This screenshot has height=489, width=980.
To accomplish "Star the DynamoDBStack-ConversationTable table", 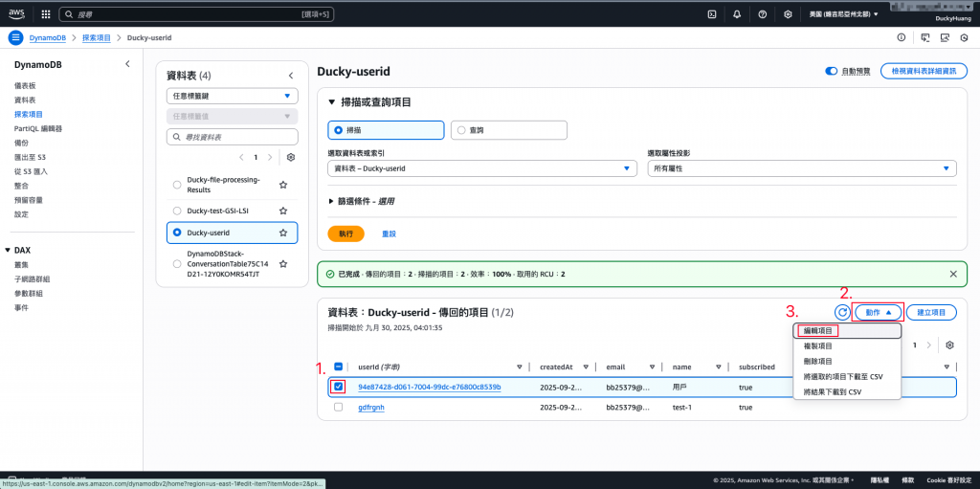I will (283, 264).
